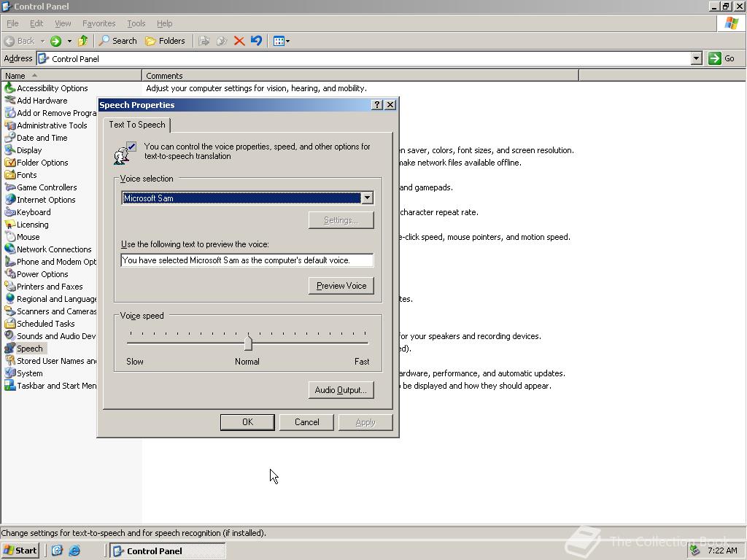Open the Favorites menu
Image resolution: width=747 pixels, height=560 pixels.
(x=98, y=23)
